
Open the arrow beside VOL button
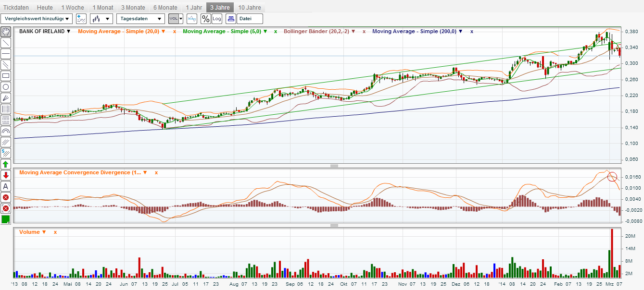coord(181,19)
